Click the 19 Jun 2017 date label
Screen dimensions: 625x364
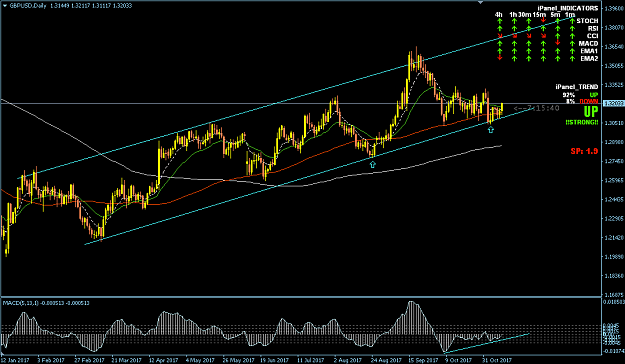[x=275, y=360]
